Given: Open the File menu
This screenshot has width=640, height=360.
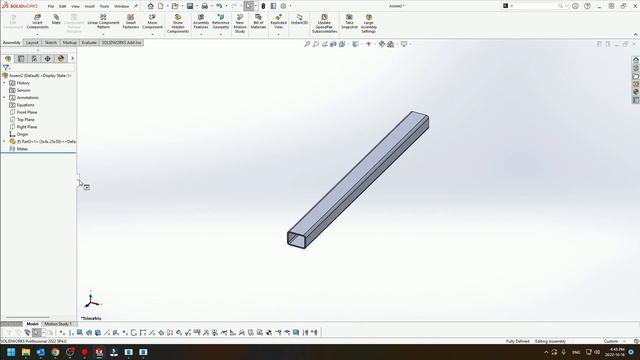Looking at the screenshot, I should [x=51, y=7].
